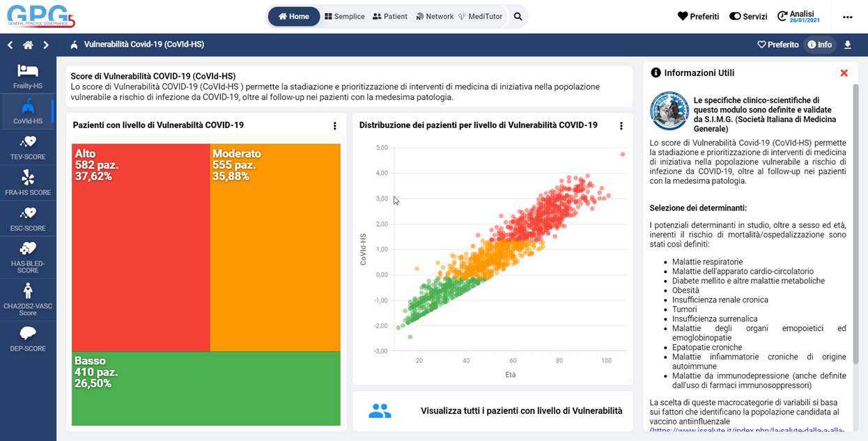Expand the top-right three-dots menu
The width and height of the screenshot is (868, 441).
(847, 17)
